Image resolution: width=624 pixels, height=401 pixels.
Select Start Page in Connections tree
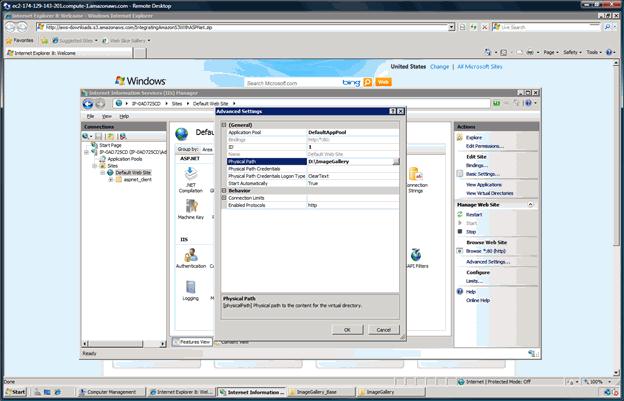click(x=111, y=145)
